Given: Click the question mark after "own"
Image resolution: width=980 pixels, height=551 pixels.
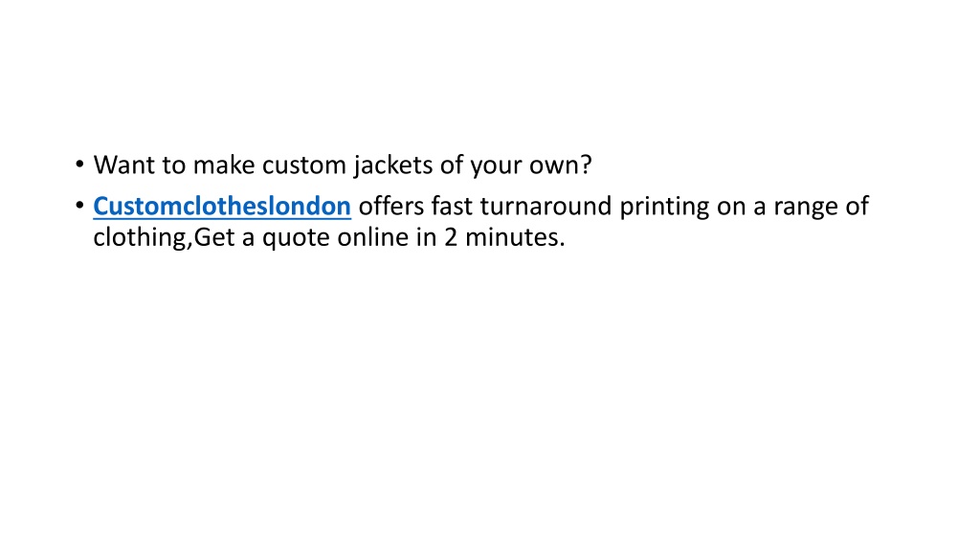Looking at the screenshot, I should coord(586,165).
